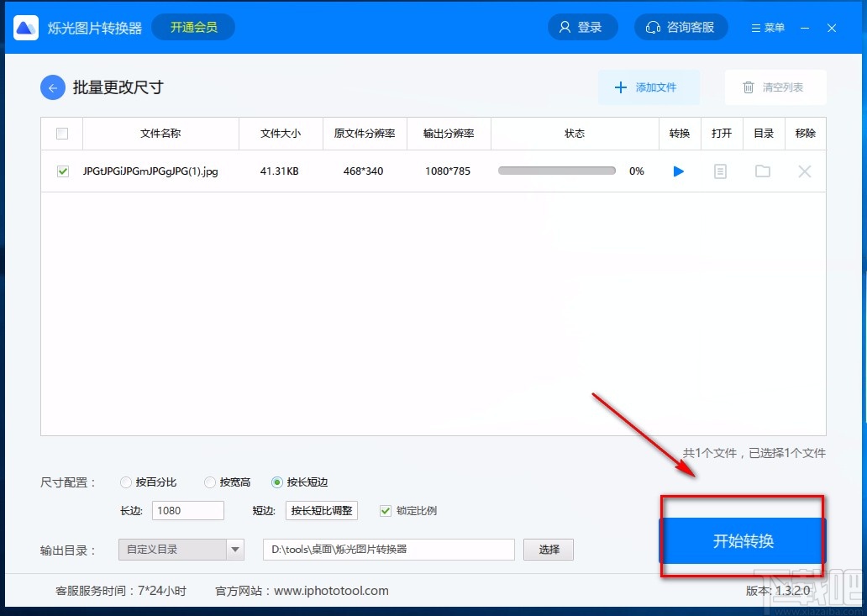Click the document icon to open the converted file
The image size is (867, 616).
coord(721,171)
